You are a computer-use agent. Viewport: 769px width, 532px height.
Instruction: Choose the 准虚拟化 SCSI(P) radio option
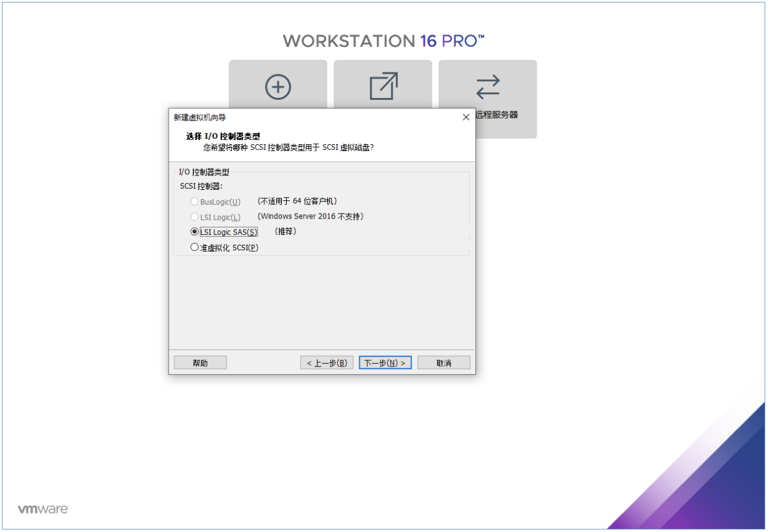(195, 247)
